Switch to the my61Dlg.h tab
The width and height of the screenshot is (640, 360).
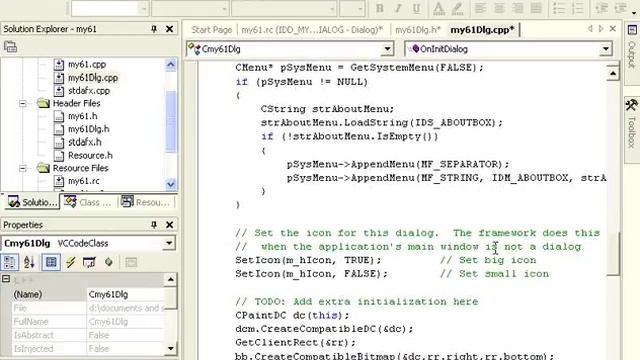coord(418,30)
